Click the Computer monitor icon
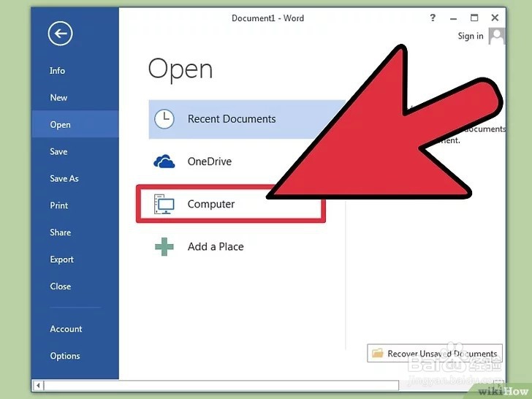This screenshot has height=399, width=532. [164, 204]
